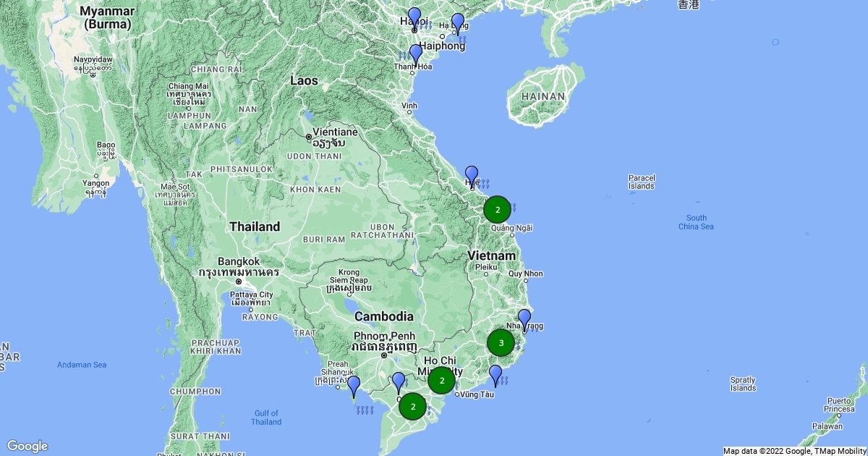Image resolution: width=868 pixels, height=456 pixels.
Task: Expand the green cluster labeled 3
Action: [501, 342]
